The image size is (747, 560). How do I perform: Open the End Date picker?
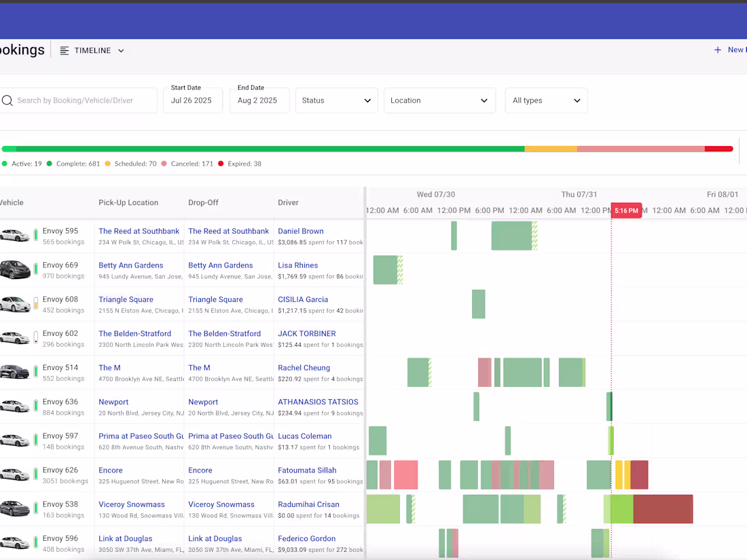click(259, 100)
